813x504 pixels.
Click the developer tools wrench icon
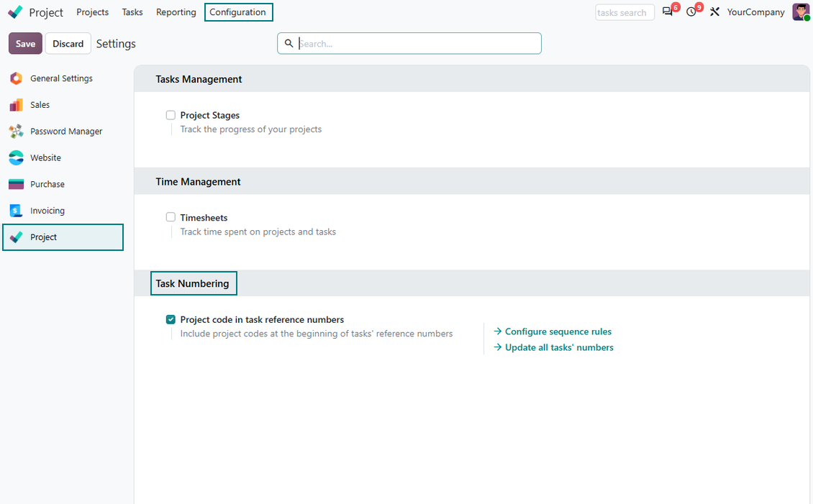(x=714, y=12)
